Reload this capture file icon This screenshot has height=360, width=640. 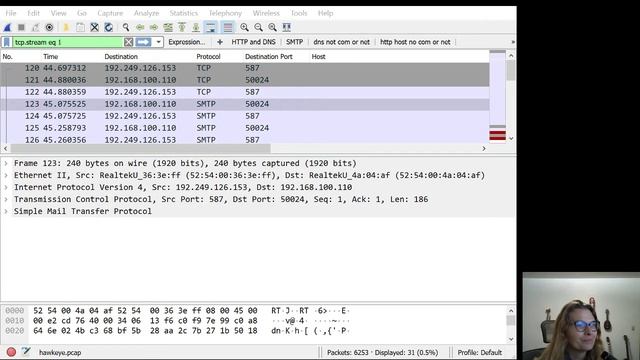[x=108, y=27]
